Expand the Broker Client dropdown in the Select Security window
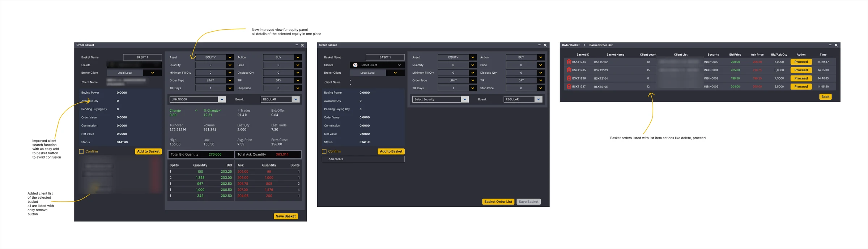 395,73
